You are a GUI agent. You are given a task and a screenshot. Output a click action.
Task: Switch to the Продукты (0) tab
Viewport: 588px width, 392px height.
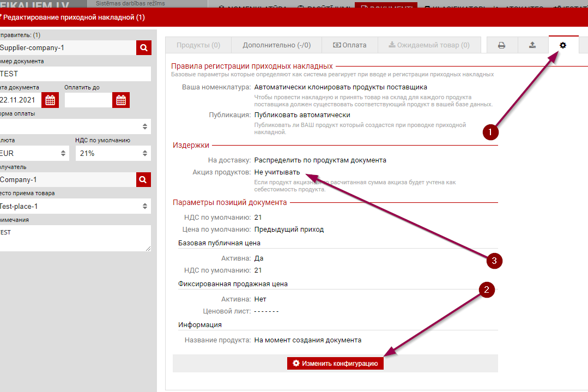tap(198, 45)
